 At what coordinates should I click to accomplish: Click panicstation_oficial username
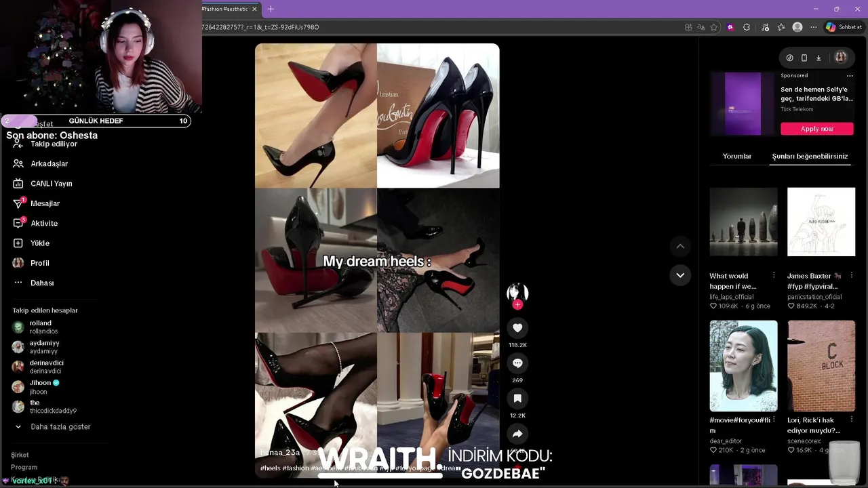click(814, 297)
